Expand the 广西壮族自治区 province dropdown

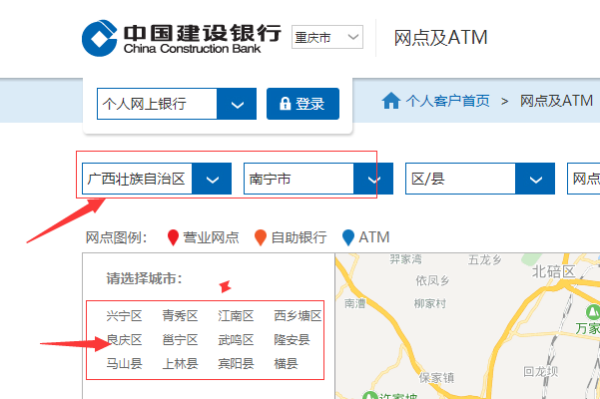212,179
